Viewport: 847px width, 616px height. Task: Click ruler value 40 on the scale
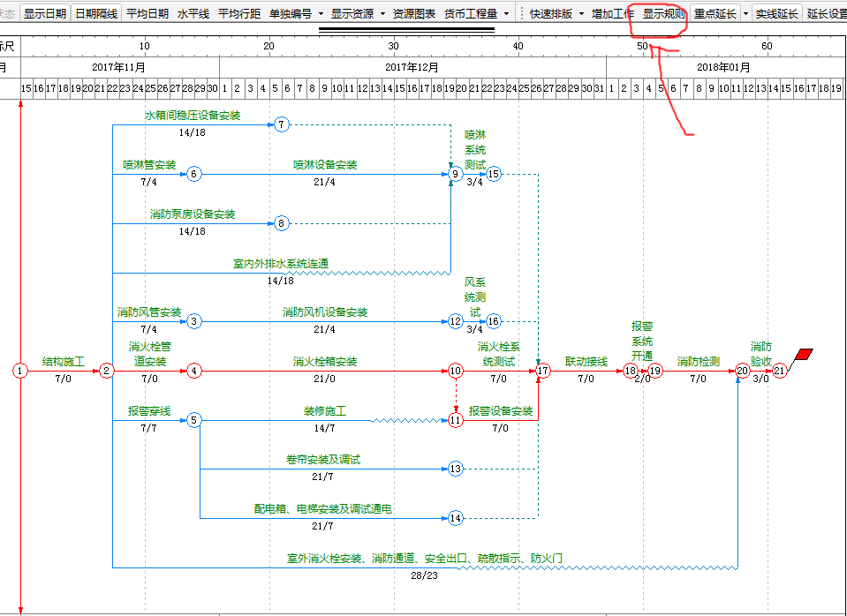click(518, 47)
